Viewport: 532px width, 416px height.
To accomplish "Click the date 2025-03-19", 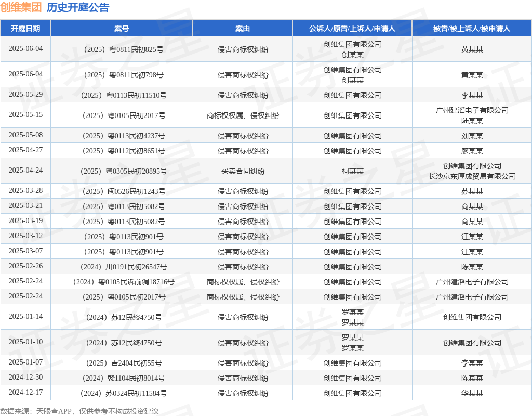I will tap(26, 221).
